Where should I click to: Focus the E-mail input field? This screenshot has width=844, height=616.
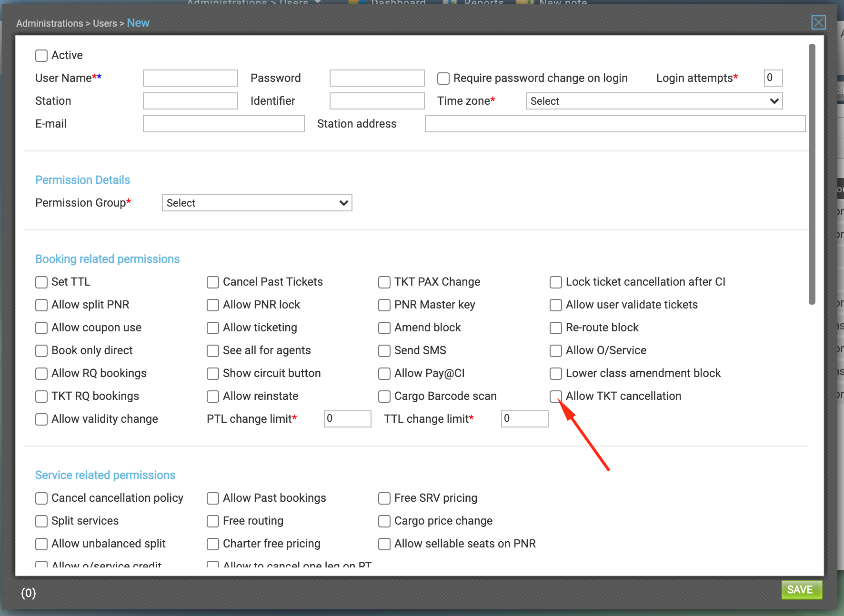tap(223, 124)
